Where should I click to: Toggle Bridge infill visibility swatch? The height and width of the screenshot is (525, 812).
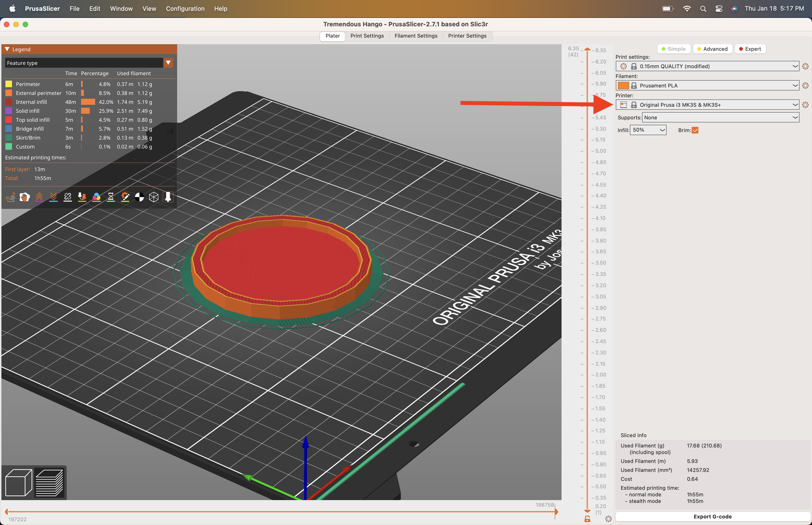click(9, 129)
